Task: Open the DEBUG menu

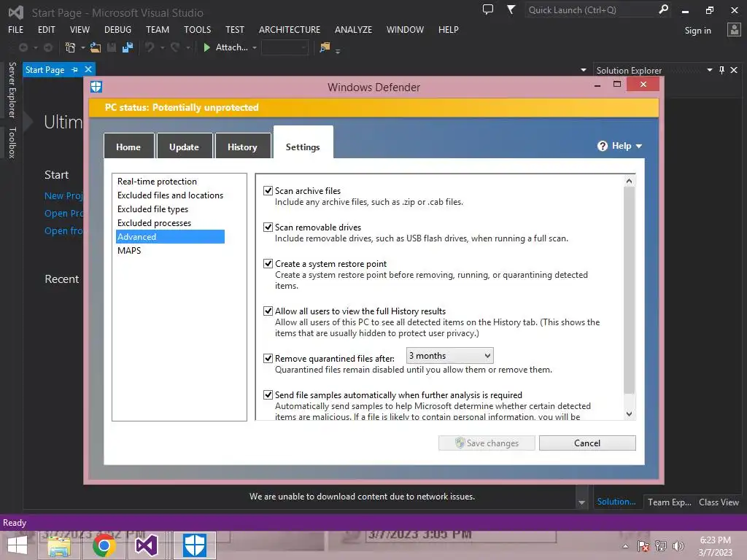Action: pos(117,29)
